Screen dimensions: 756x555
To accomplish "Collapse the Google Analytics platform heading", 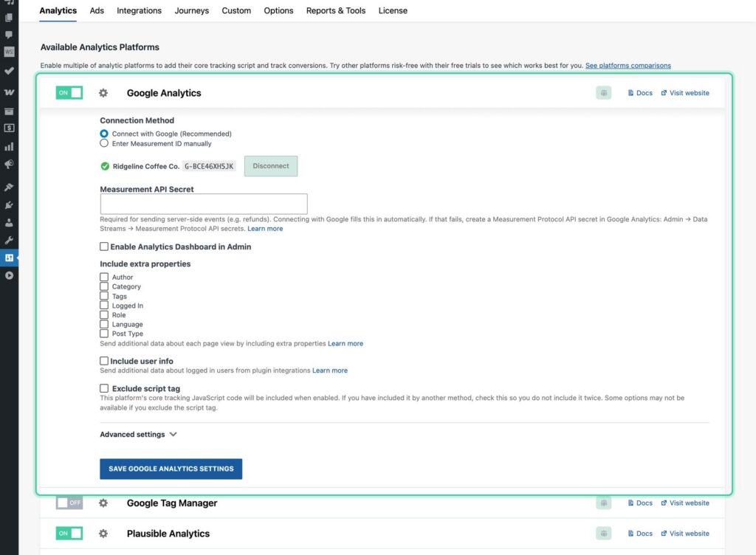I will point(164,93).
